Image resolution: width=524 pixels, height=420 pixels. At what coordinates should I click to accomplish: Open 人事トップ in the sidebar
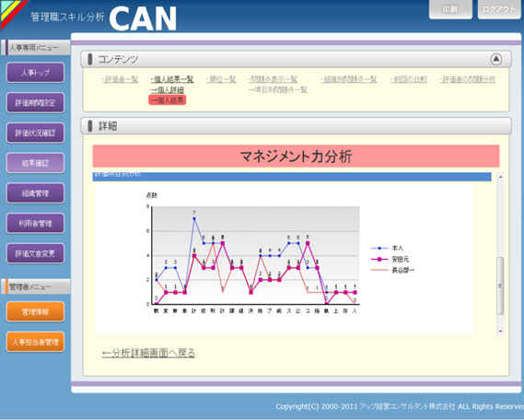(x=35, y=73)
